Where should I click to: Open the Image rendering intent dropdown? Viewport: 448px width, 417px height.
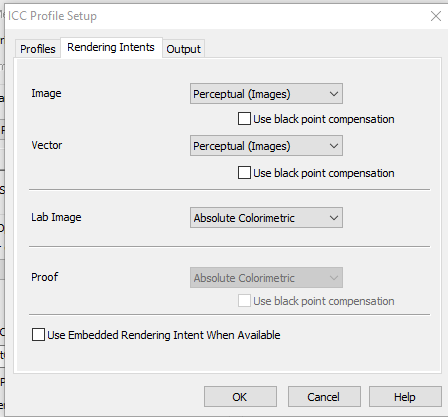[x=266, y=94]
